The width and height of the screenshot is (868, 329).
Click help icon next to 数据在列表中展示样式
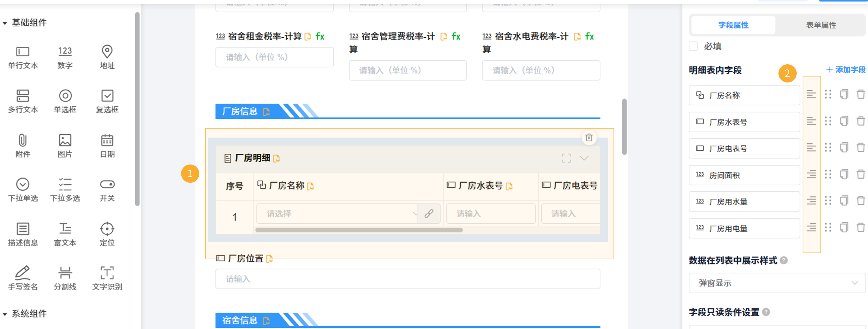[x=784, y=260]
